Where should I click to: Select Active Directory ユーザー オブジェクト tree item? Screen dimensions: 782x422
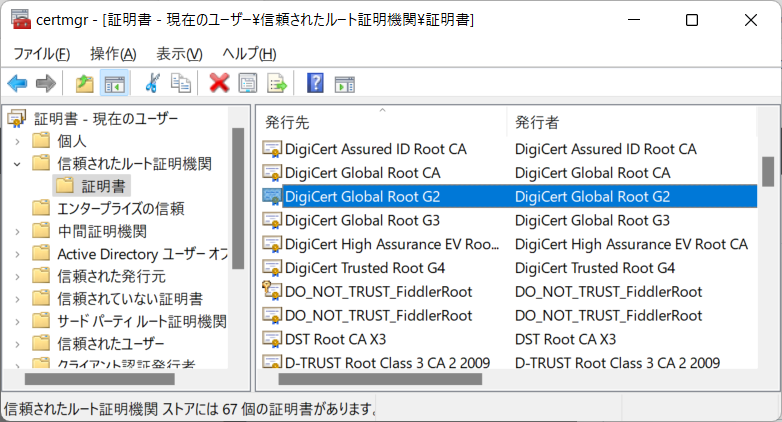pyautogui.click(x=143, y=254)
